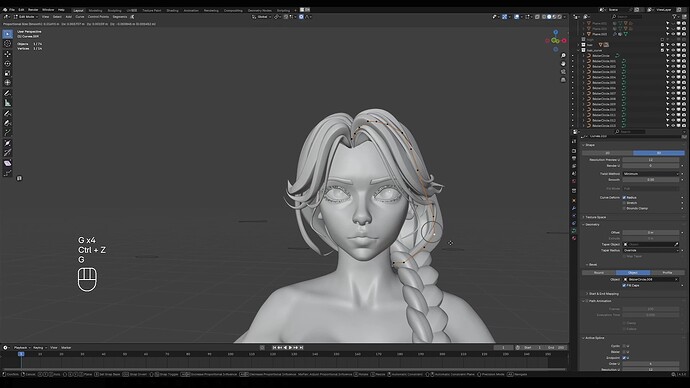Select the Select Box tool
The height and width of the screenshot is (388, 690).
7,34
